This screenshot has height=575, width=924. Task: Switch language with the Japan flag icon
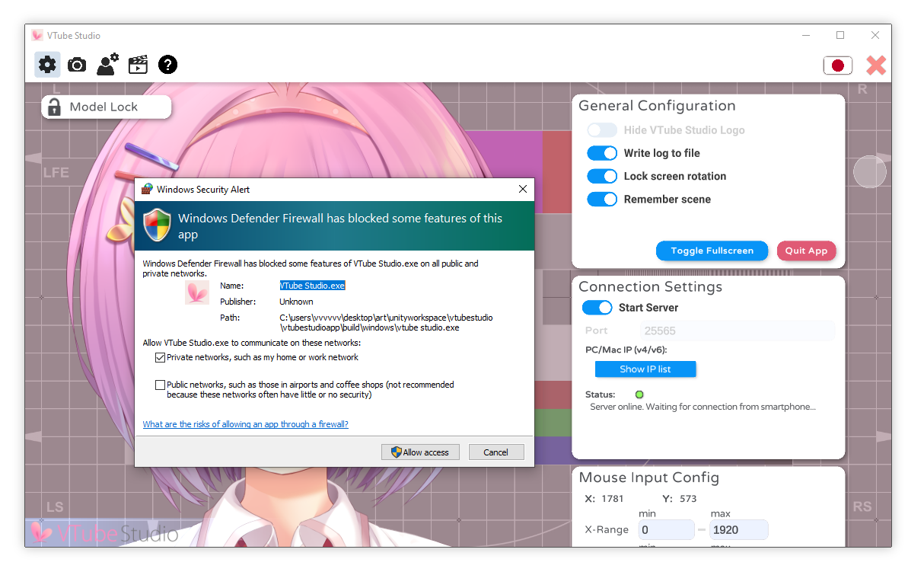pos(838,65)
